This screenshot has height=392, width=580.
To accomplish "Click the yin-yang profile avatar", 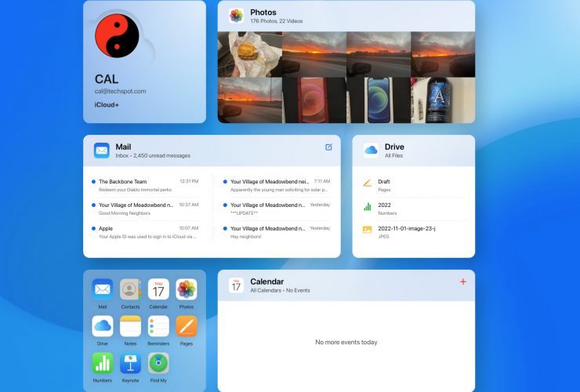I will [x=117, y=37].
